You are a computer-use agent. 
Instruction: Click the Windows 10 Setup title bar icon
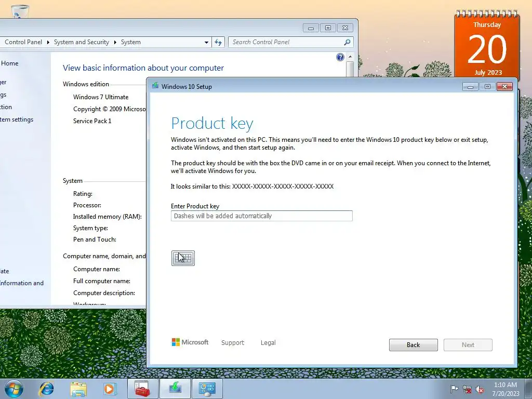(155, 86)
